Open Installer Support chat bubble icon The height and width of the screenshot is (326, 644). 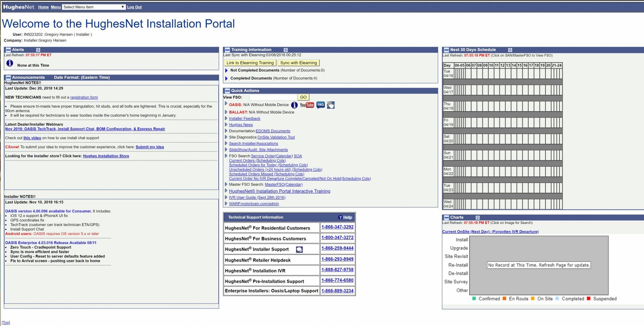pyautogui.click(x=299, y=249)
